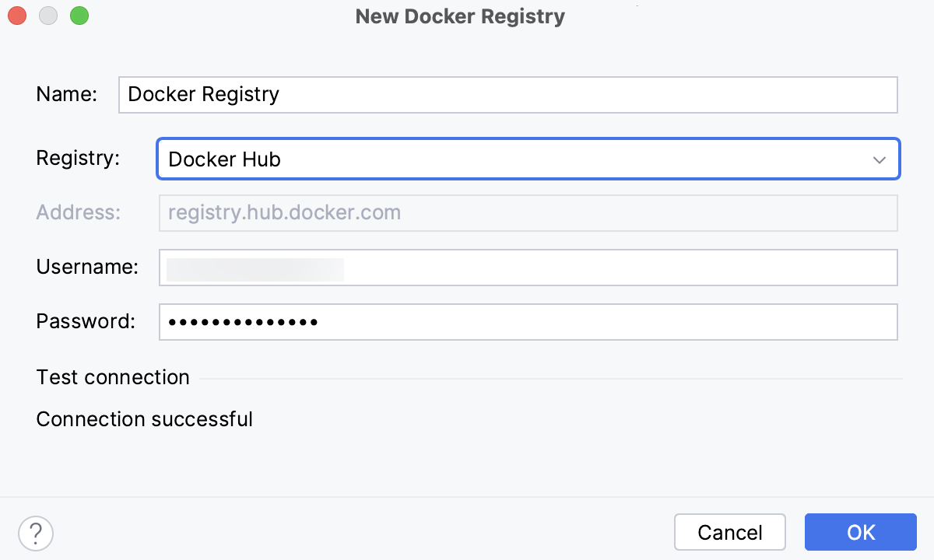The image size is (934, 560).
Task: Click the green zoom button on the title bar
Action: click(x=78, y=15)
